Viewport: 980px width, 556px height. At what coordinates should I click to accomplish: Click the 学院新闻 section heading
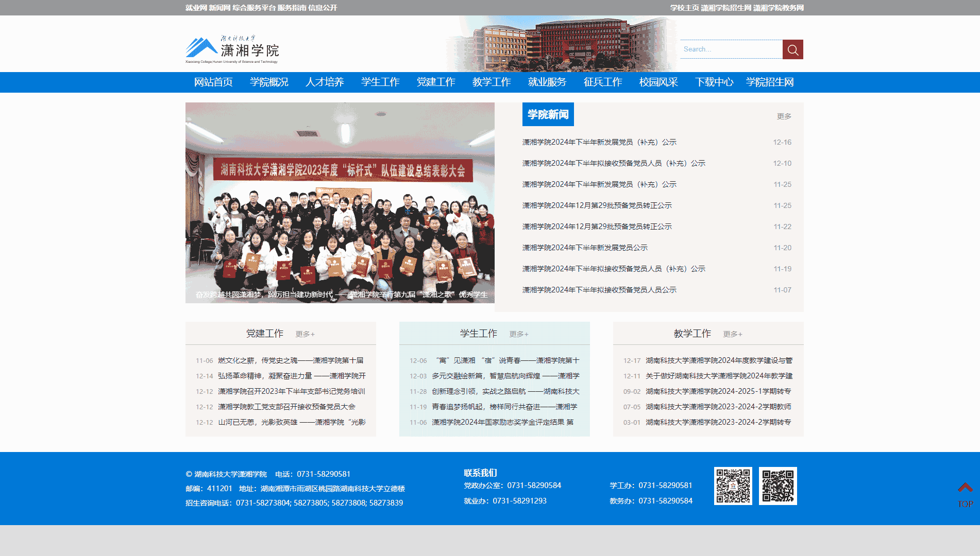(548, 114)
